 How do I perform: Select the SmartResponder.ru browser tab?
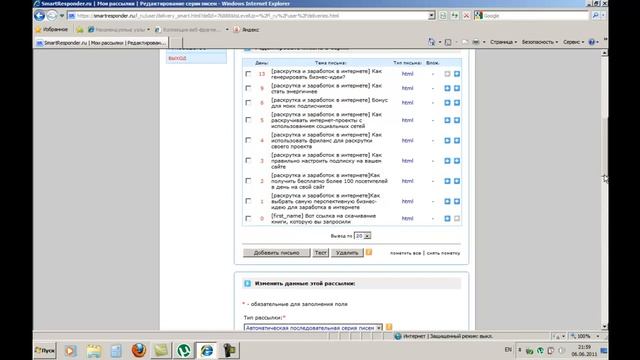point(101,42)
